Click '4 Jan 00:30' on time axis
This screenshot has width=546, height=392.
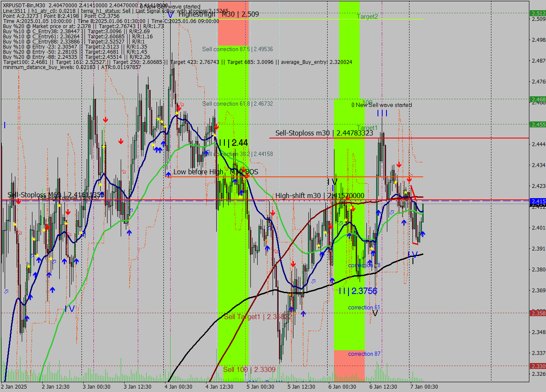click(x=178, y=387)
